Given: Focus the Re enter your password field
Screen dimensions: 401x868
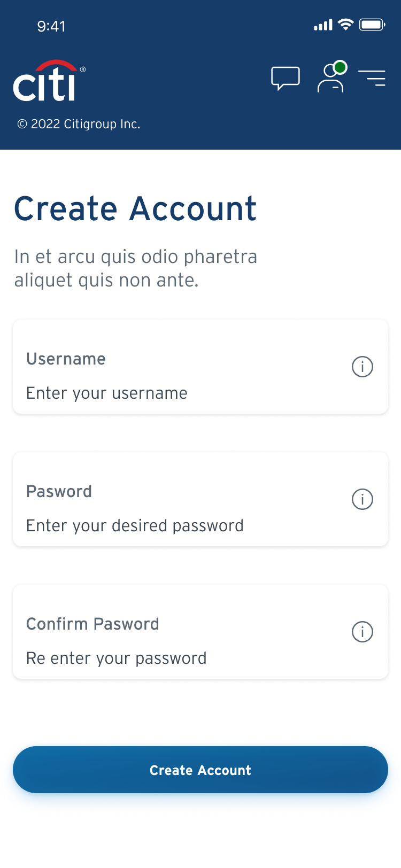Looking at the screenshot, I should [x=200, y=632].
